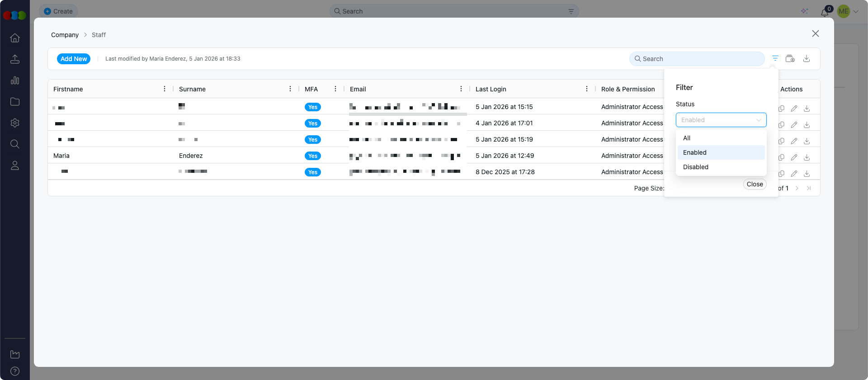Click the download icon in staff toolbar
Image resolution: width=868 pixels, height=380 pixels.
pos(807,58)
